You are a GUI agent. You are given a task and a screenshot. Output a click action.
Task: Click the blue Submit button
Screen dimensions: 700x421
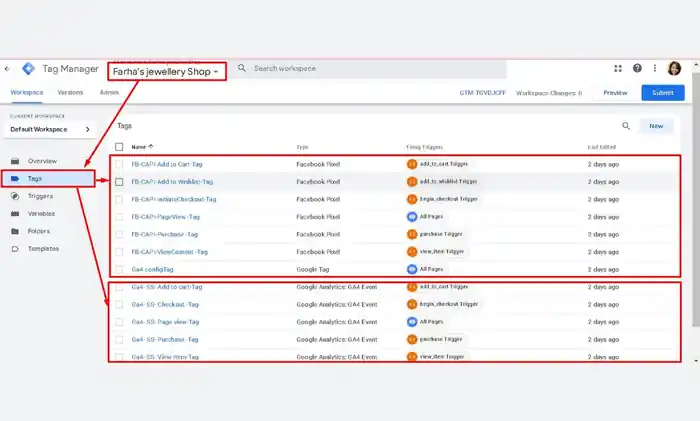[662, 93]
